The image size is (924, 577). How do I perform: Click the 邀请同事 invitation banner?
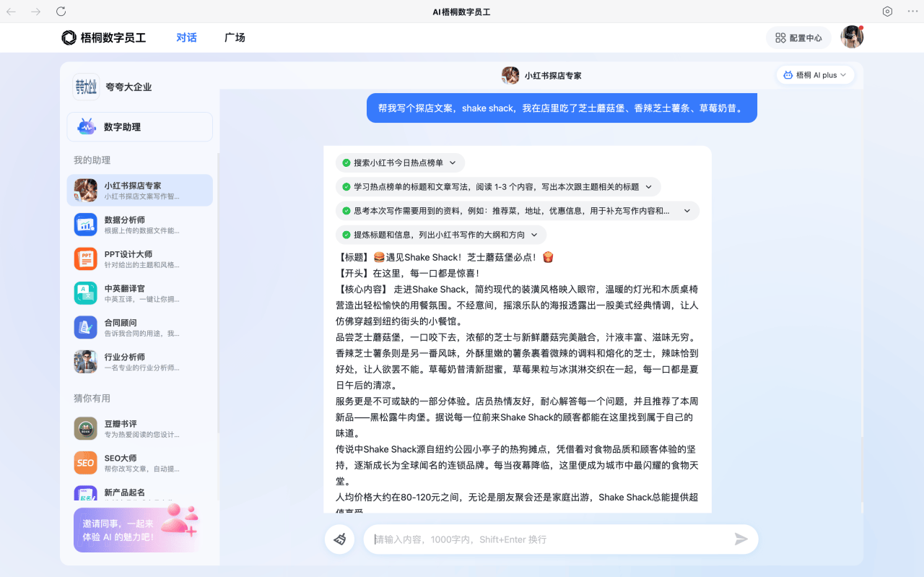pos(136,529)
